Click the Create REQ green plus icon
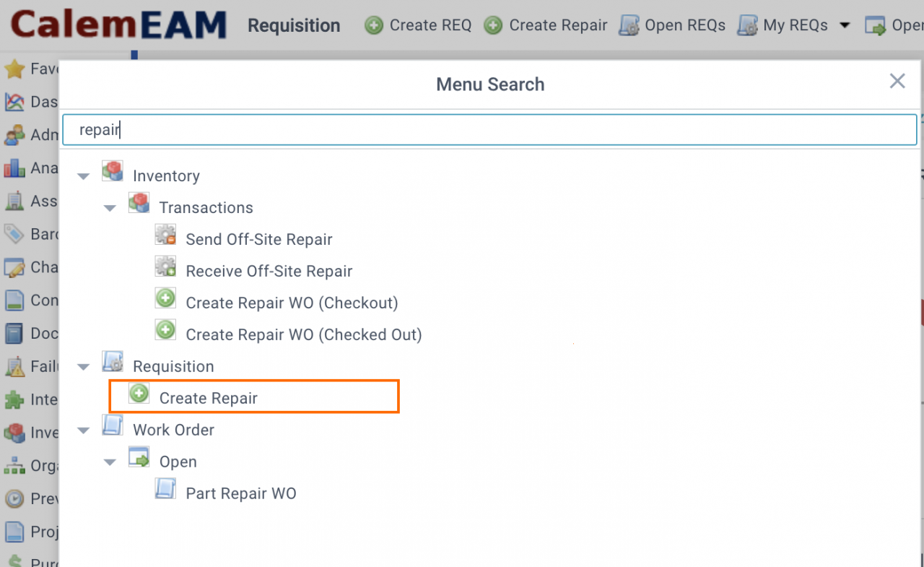Image resolution: width=924 pixels, height=567 pixels. click(374, 25)
